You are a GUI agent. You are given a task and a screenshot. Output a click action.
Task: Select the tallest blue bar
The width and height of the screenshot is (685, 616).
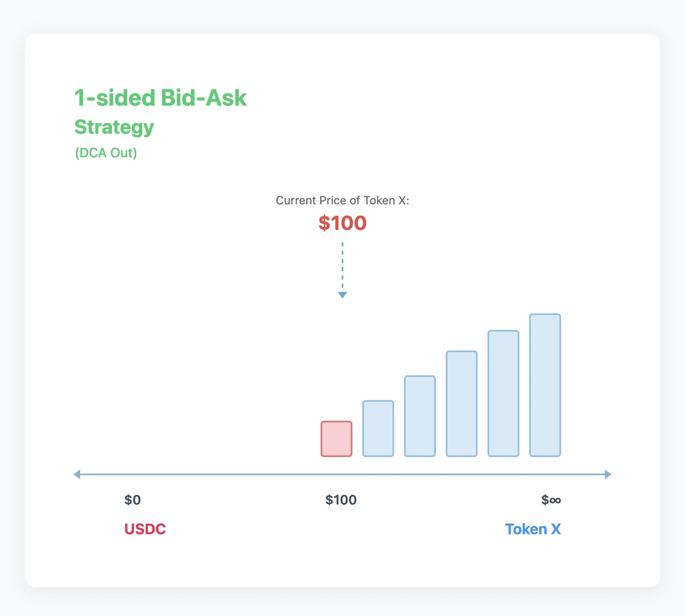coord(545,385)
